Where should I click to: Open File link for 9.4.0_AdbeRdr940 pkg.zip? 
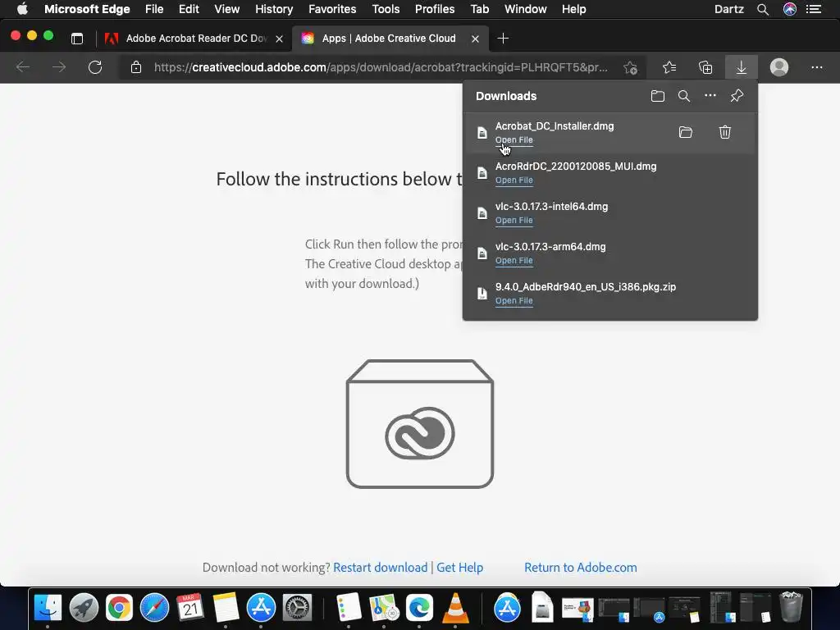[514, 300]
